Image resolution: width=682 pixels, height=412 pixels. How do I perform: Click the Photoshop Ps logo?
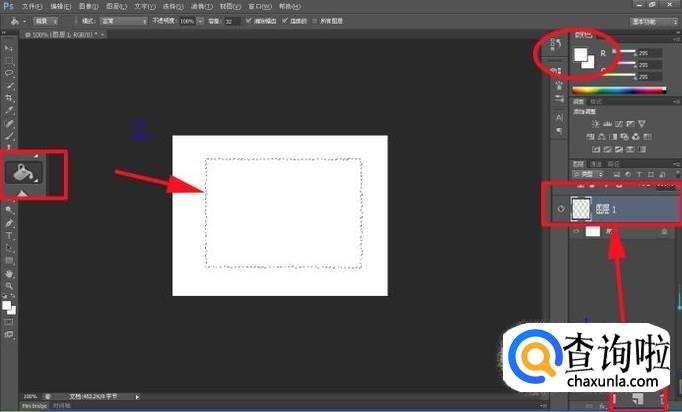click(x=8, y=6)
